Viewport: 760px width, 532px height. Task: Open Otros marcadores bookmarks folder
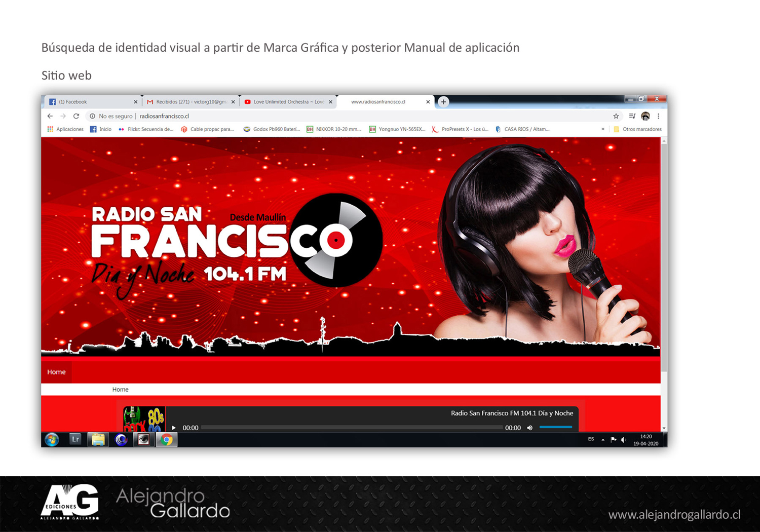point(637,129)
